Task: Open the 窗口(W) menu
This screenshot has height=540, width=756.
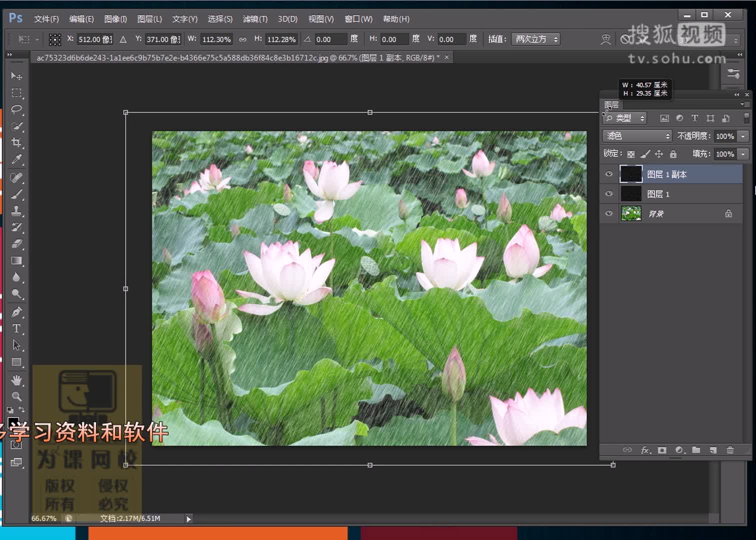Action: pos(358,19)
